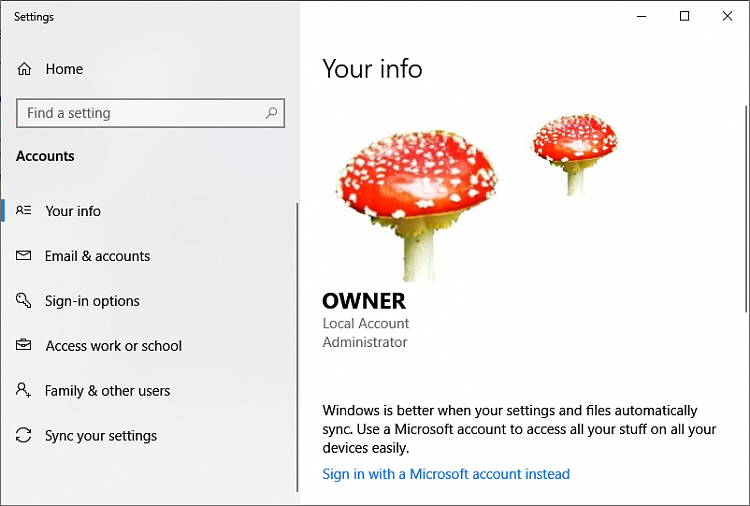750x506 pixels.
Task: Click the small mushroom account picture
Action: click(x=574, y=154)
